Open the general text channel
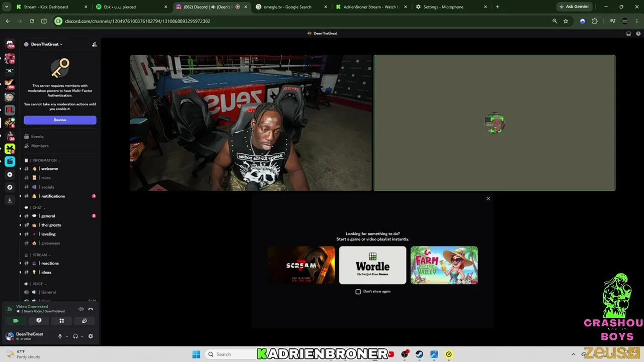Viewport: 644px width, 362px height. (48, 216)
